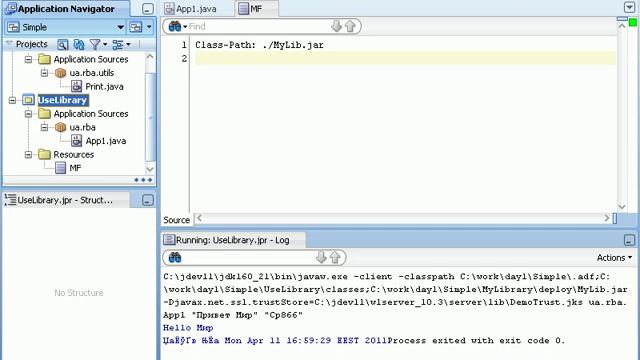Open the working sets filter icon
Screen dimensions: 640x360
click(x=95, y=44)
